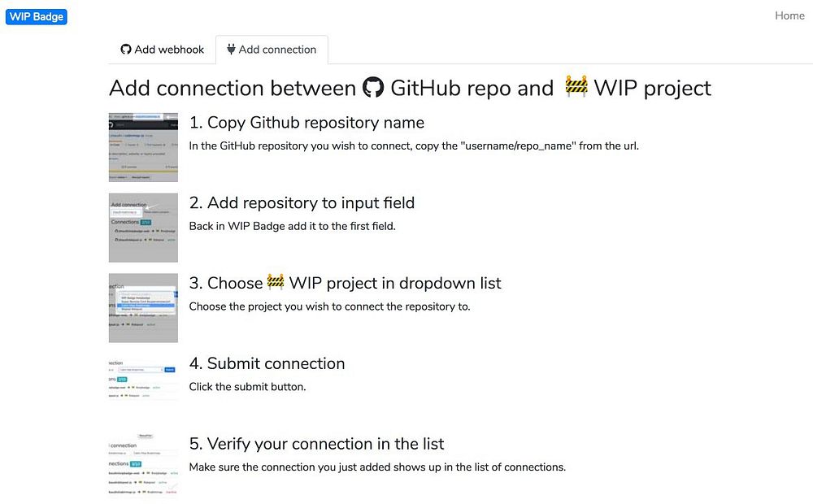Click the '5. Verify your connection in the list' heading
This screenshot has width=813, height=504.
click(x=316, y=444)
